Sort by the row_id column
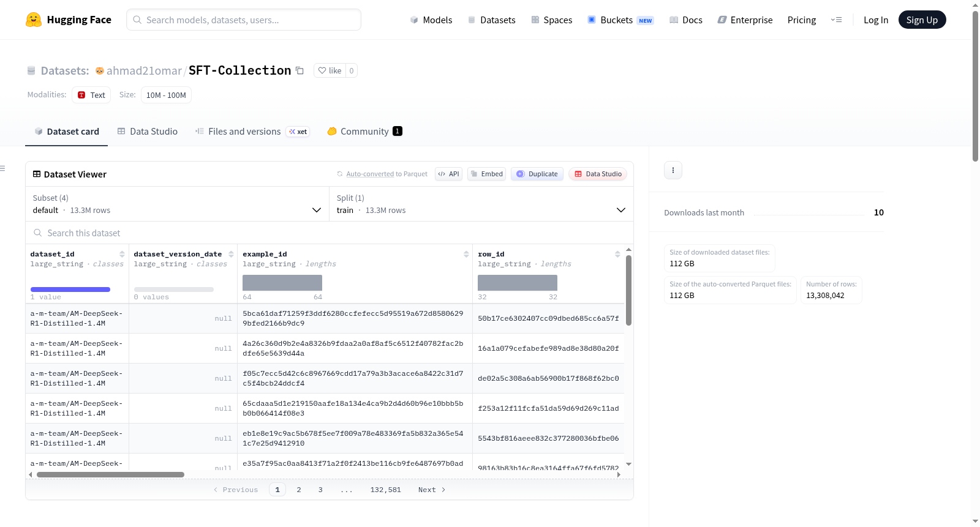 point(617,254)
